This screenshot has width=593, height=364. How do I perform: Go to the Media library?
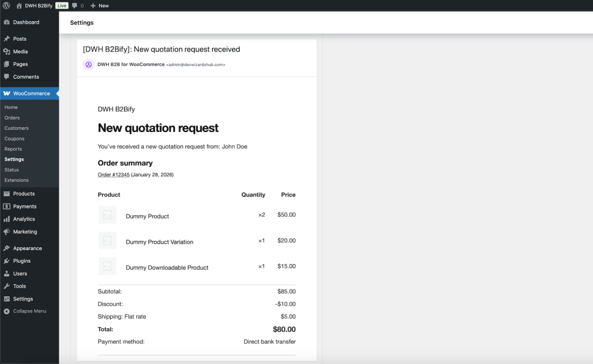pyautogui.click(x=20, y=51)
